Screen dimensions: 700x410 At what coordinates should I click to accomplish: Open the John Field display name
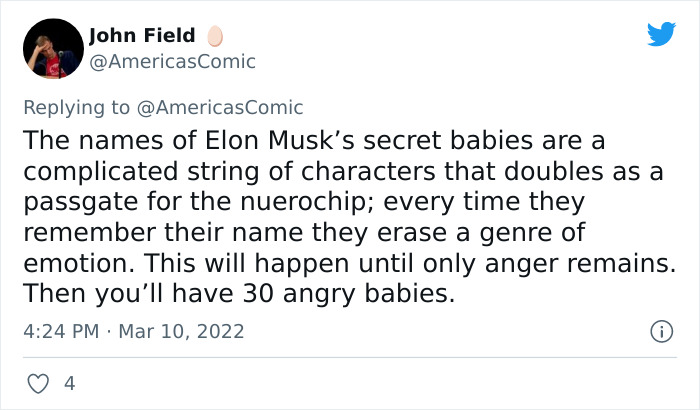pyautogui.click(x=142, y=36)
